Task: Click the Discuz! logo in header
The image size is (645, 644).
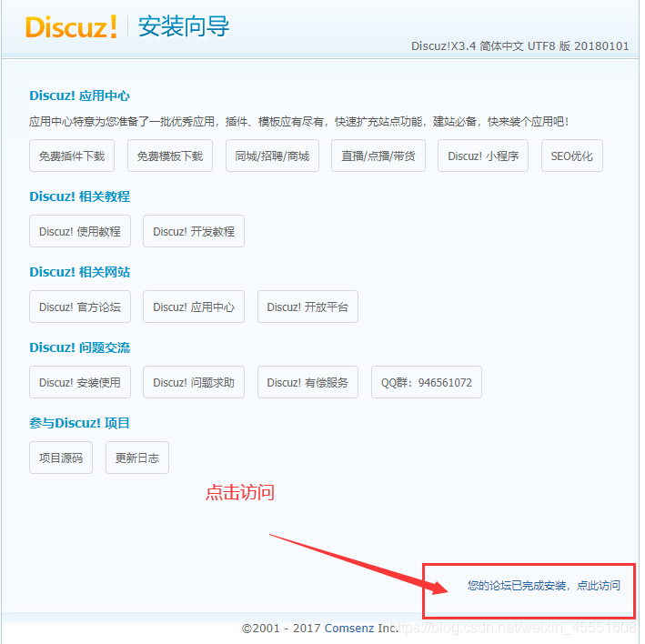Action: [71, 27]
